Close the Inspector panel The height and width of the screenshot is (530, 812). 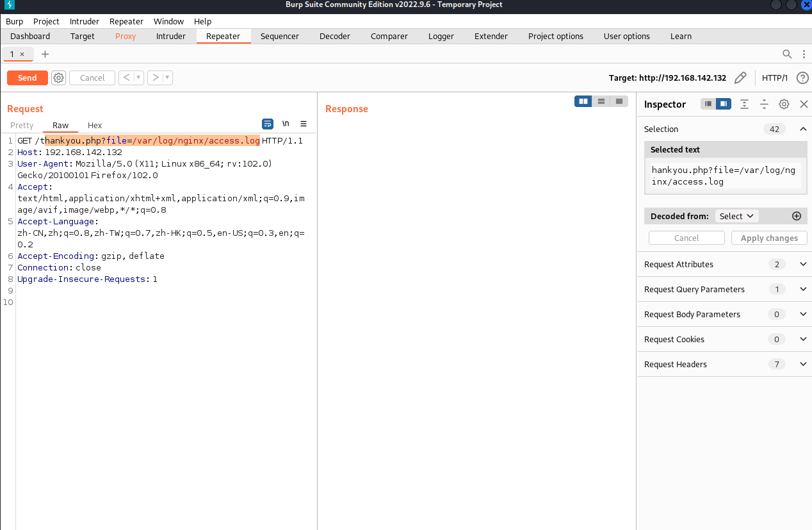pyautogui.click(x=804, y=104)
